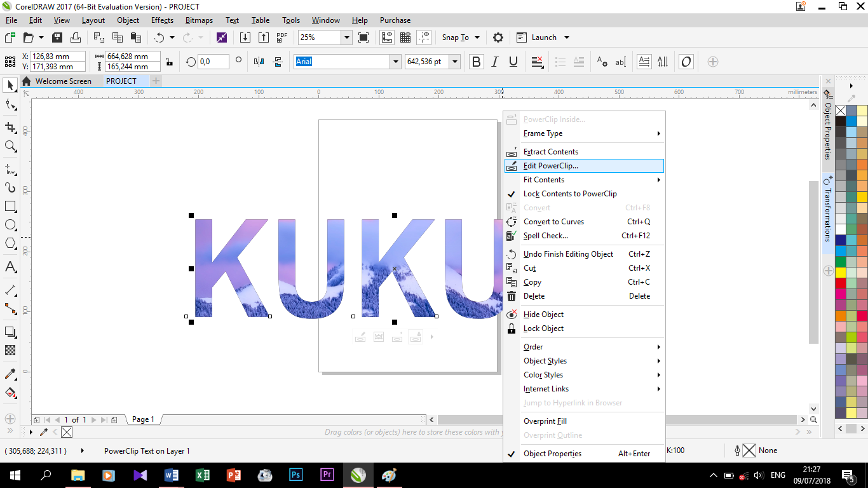Select the Ellipse tool
Image resolution: width=868 pixels, height=488 pixels.
point(10,224)
